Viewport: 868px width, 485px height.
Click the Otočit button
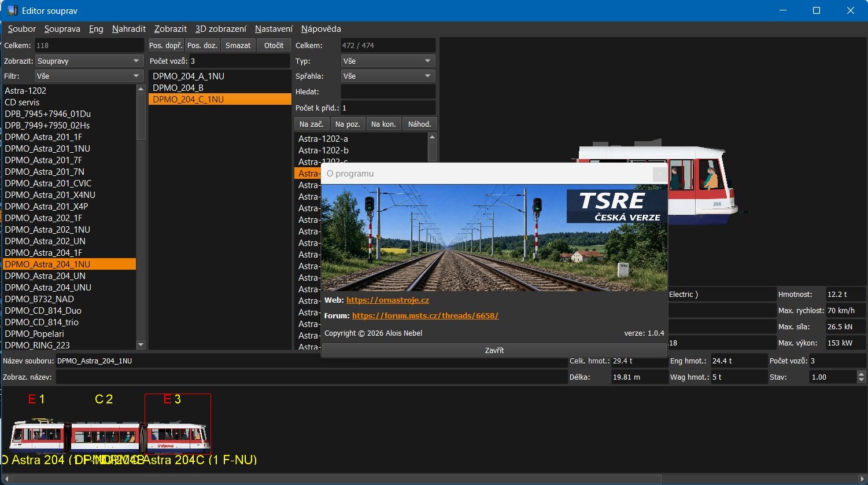tap(274, 45)
